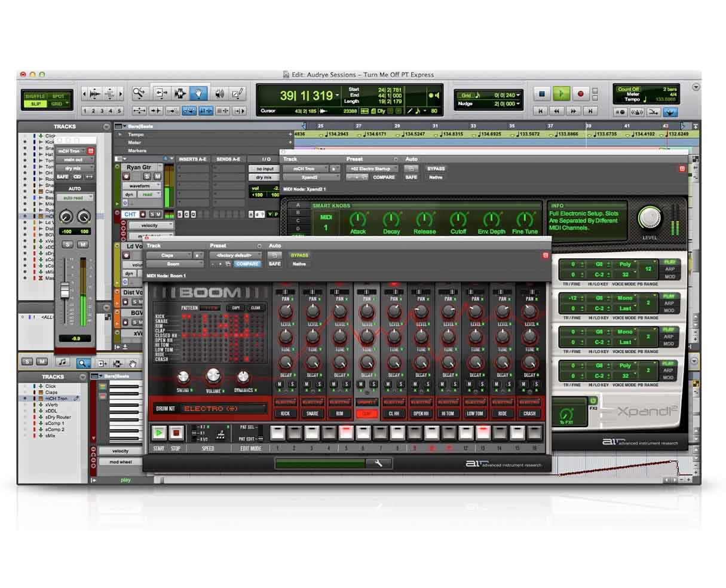The height and width of the screenshot is (588, 726).
Task: Click the transport Stop button
Action: [541, 94]
